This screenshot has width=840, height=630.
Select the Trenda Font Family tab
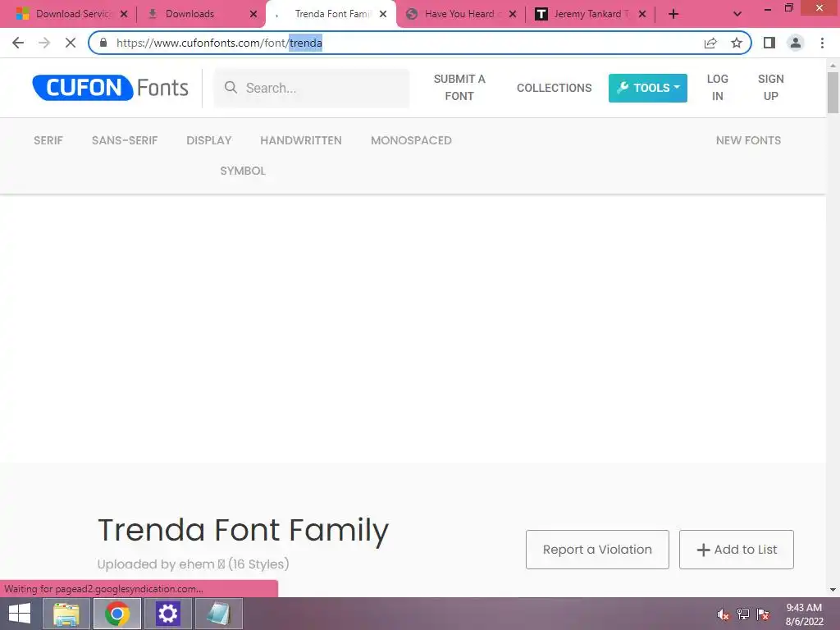click(x=331, y=14)
